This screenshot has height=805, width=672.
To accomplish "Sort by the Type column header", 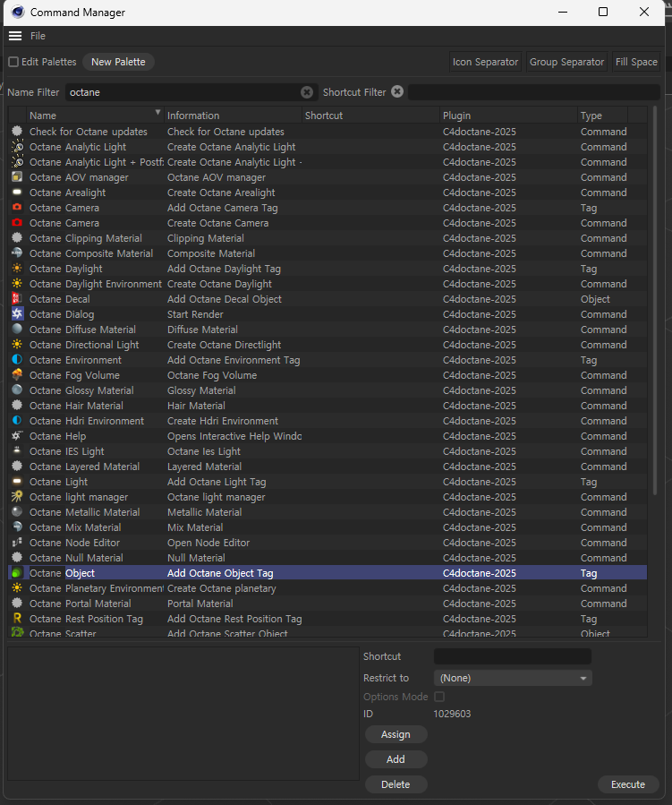I will click(x=603, y=116).
